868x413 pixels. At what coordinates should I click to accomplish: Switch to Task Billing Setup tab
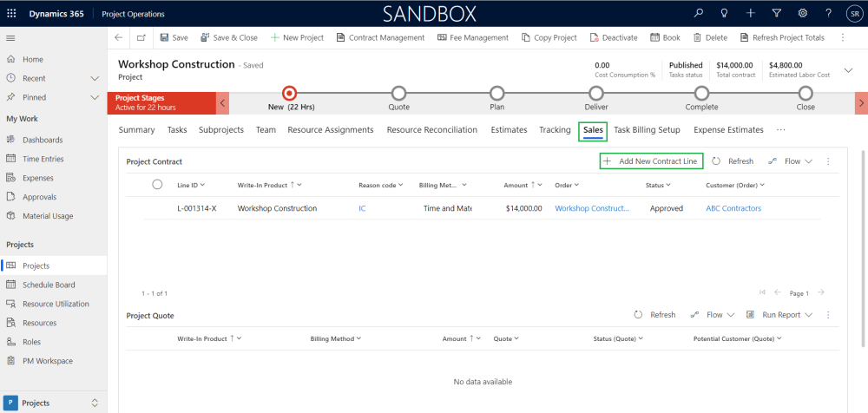[647, 129]
